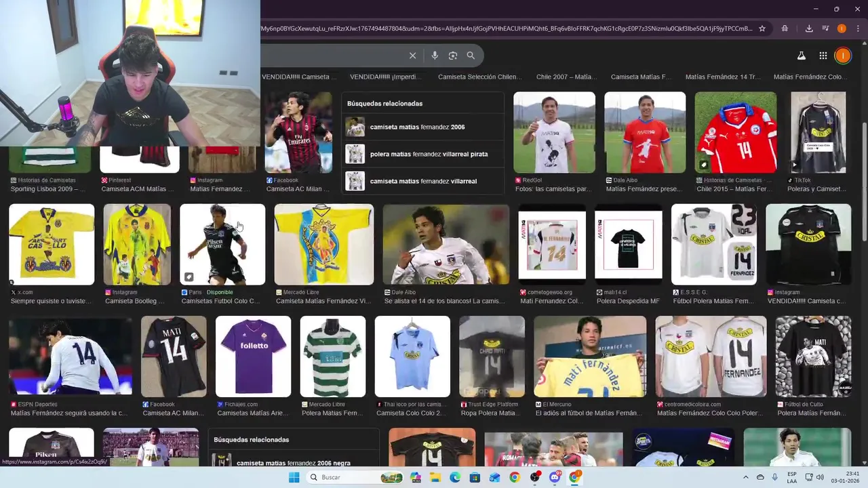868x488 pixels.
Task: Open the ESPN Deportes number 14 photo
Action: pyautogui.click(x=71, y=357)
